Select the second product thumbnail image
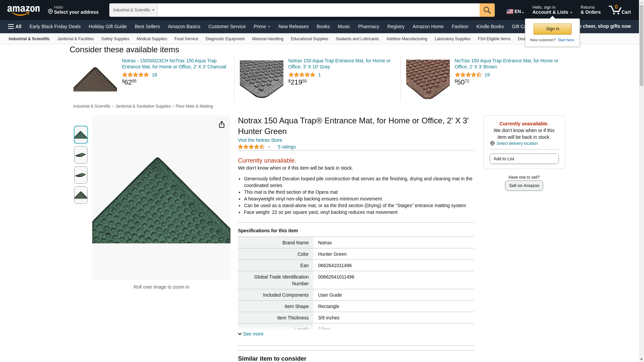The image size is (644, 362). click(81, 155)
